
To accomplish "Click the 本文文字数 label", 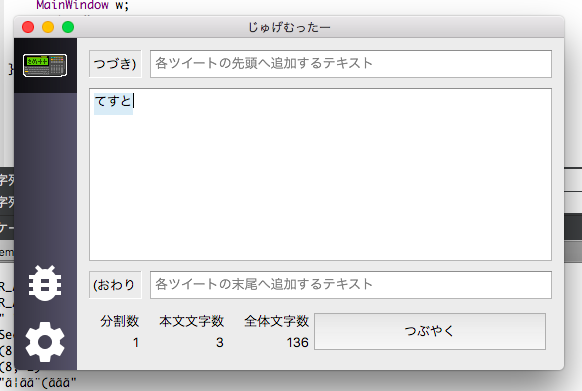I will (192, 321).
